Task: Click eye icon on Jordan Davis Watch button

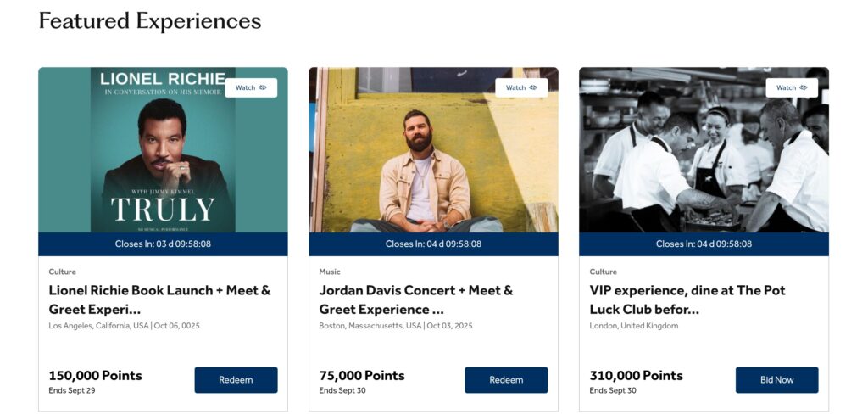Action: point(533,87)
